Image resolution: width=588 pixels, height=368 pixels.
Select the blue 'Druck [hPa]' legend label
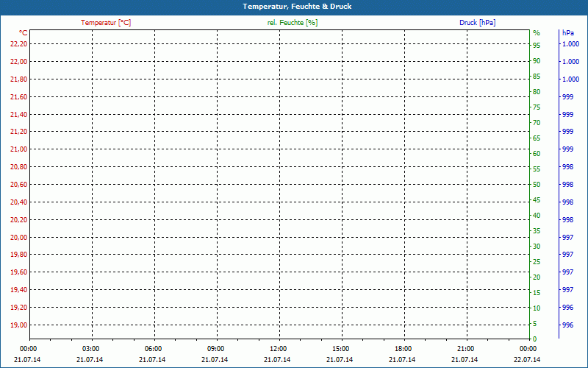(x=477, y=23)
